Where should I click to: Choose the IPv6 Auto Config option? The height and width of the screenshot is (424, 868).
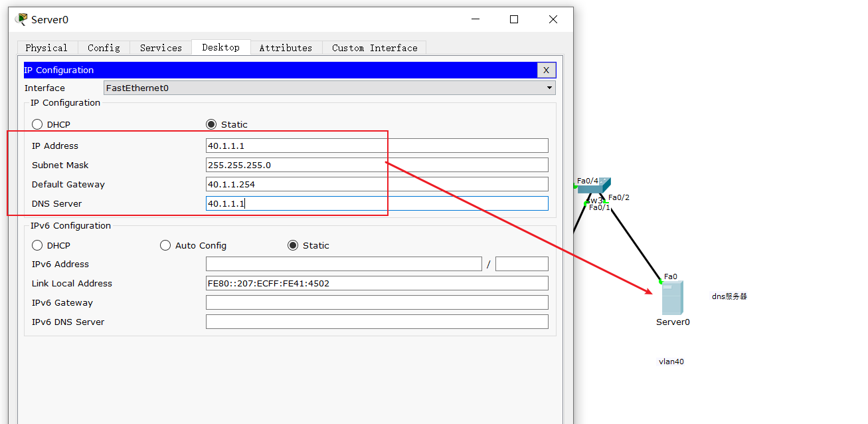point(165,245)
